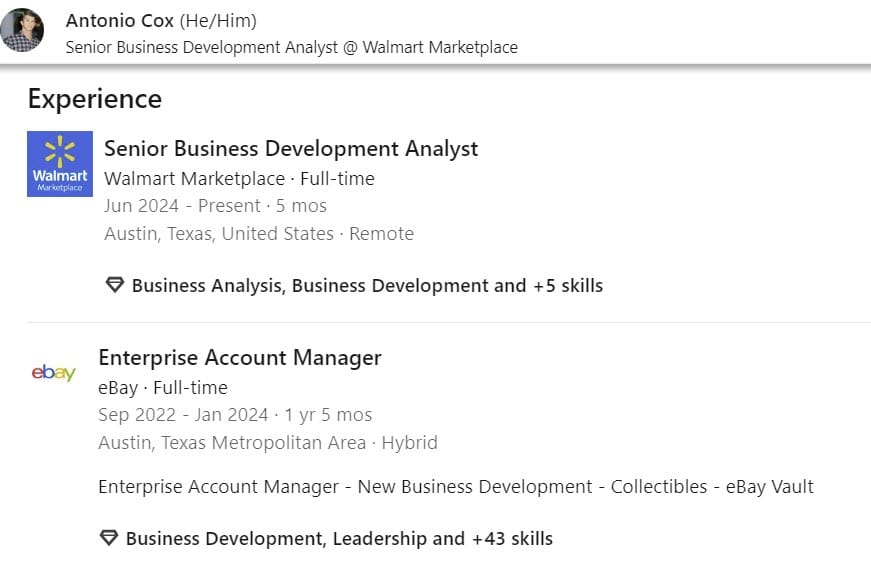This screenshot has width=871, height=563.
Task: Open the Senior Business Development Analyst position title
Action: pyautogui.click(x=291, y=149)
